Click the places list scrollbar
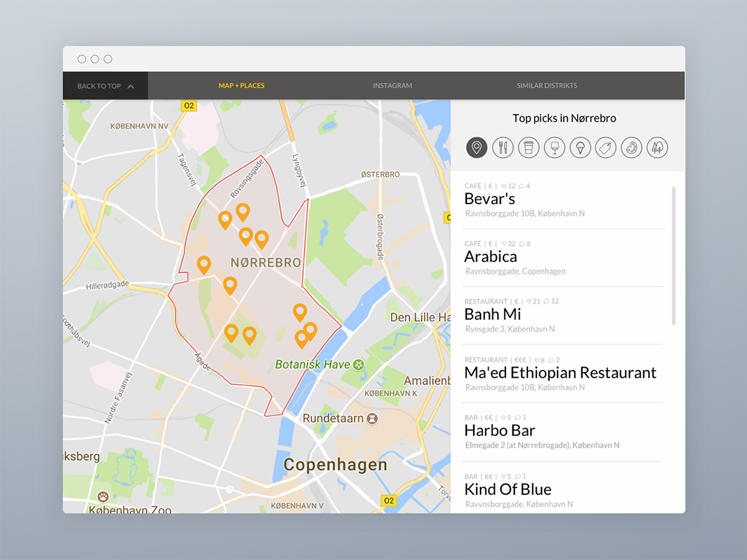 (x=673, y=255)
